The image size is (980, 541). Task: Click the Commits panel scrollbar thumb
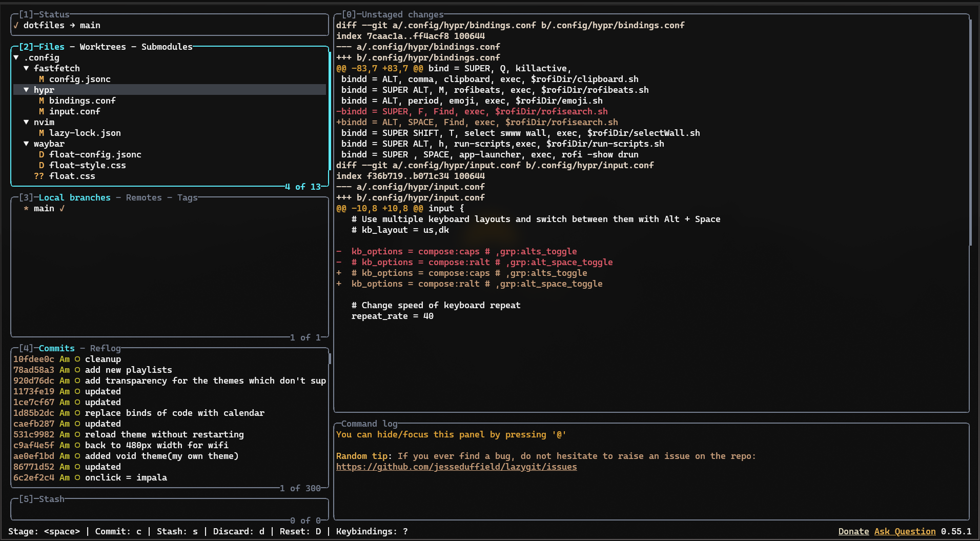pos(330,358)
